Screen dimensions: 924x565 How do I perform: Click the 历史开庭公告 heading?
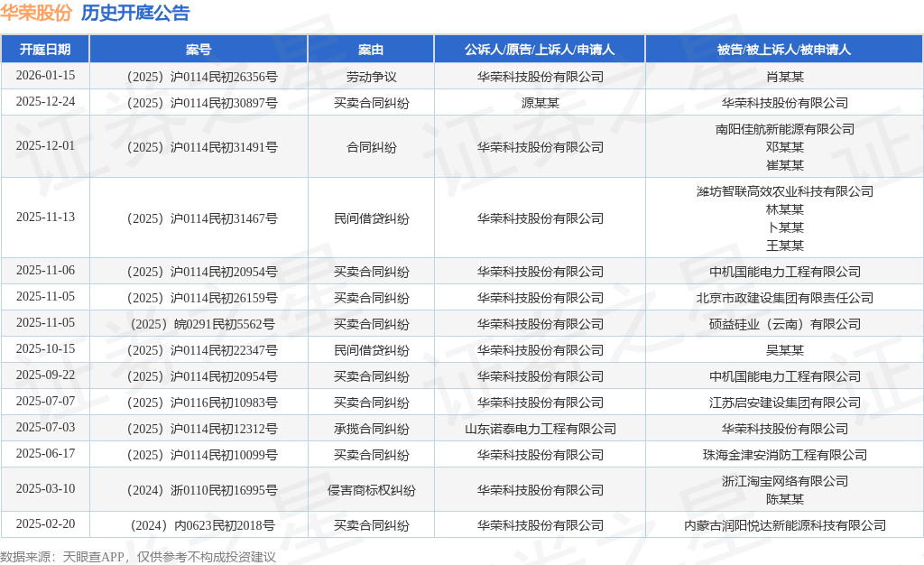click(135, 13)
